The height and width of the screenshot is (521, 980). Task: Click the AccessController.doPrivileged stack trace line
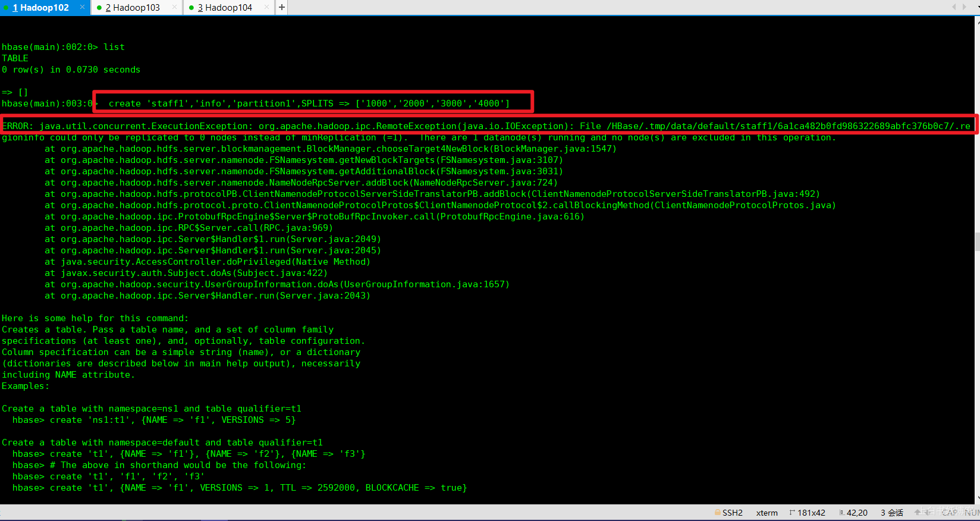[207, 262]
